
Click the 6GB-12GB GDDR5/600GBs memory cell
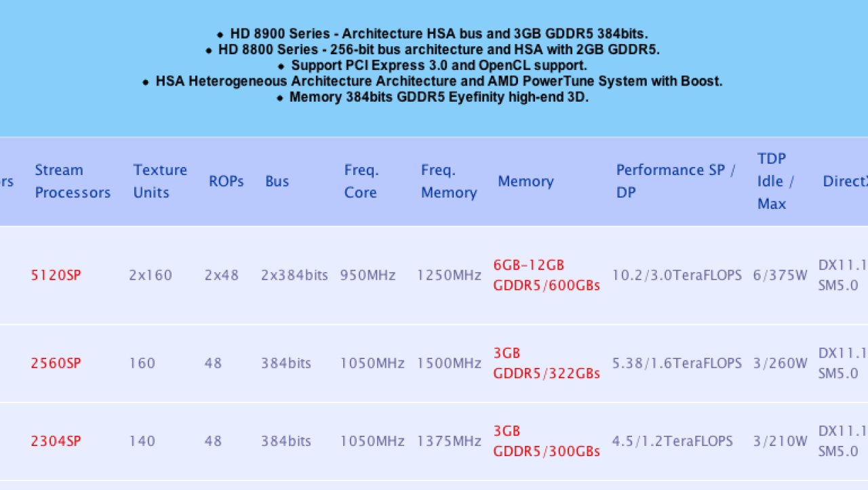(x=547, y=275)
